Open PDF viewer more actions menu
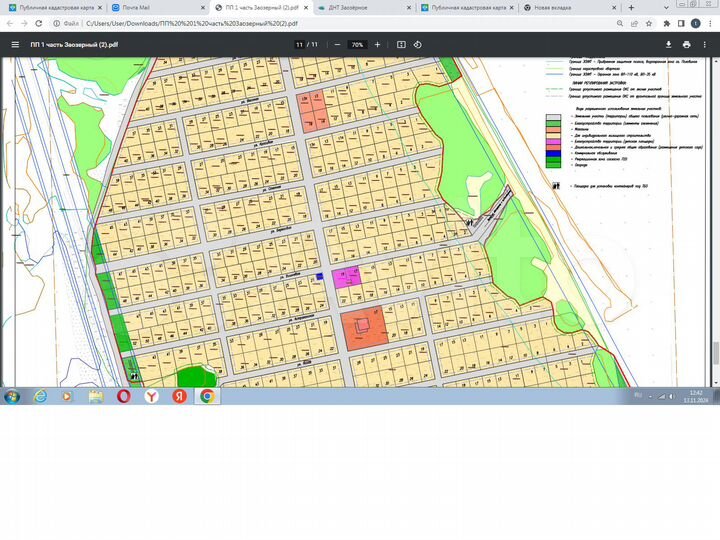The height and width of the screenshot is (540, 720). pyautogui.click(x=706, y=45)
